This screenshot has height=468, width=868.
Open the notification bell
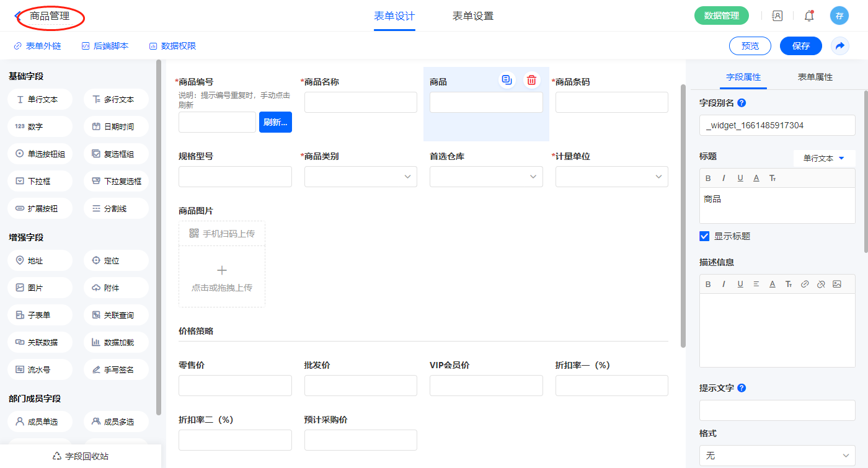(809, 16)
